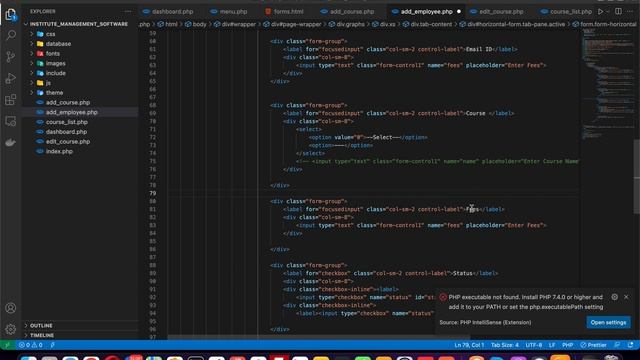This screenshot has height=360, width=640.
Task: Click the Prettier status bar item
Action: [593, 345]
